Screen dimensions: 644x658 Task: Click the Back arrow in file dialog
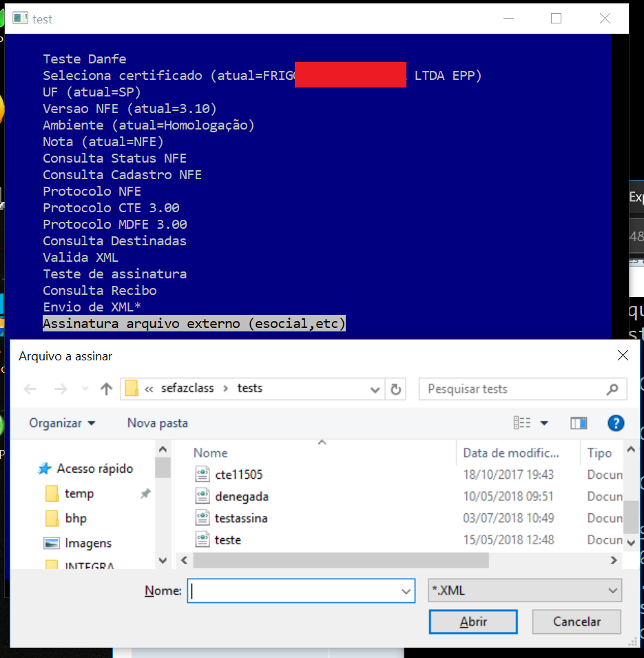point(30,389)
